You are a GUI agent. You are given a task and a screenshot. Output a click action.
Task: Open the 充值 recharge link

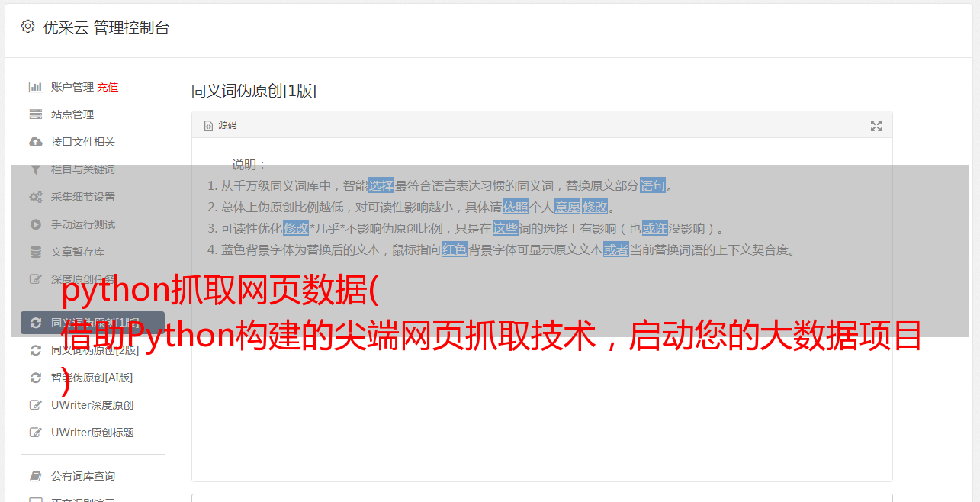[x=108, y=87]
